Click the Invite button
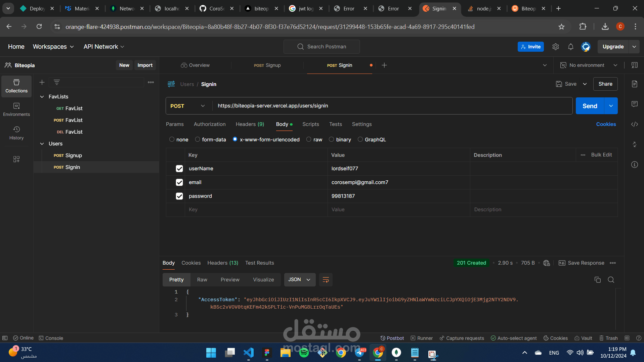The width and height of the screenshot is (644, 362). (x=531, y=47)
